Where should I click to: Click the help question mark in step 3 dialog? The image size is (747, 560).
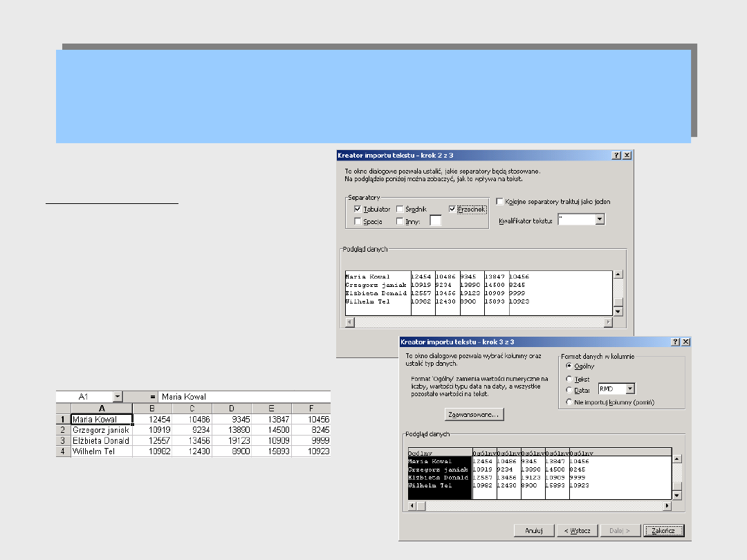click(x=675, y=342)
